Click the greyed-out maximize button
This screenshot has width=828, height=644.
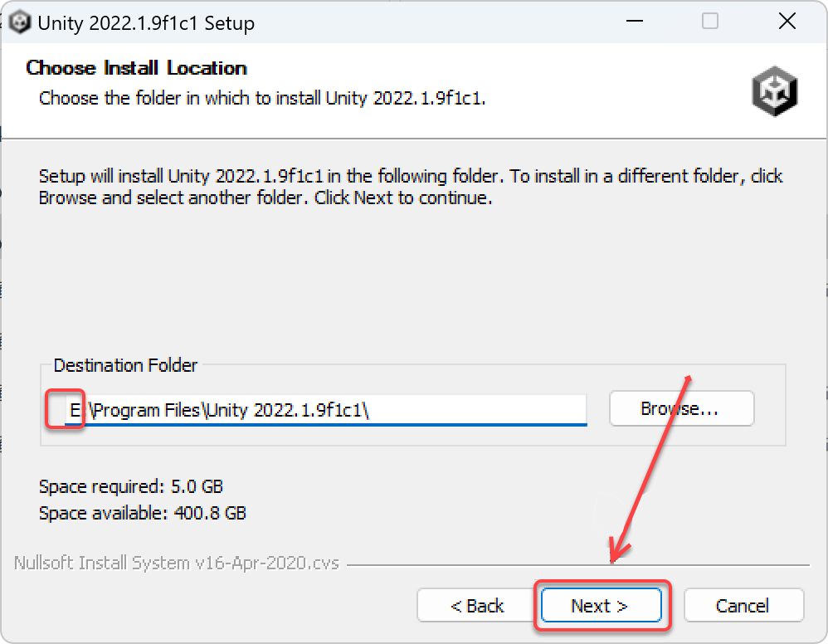(710, 22)
